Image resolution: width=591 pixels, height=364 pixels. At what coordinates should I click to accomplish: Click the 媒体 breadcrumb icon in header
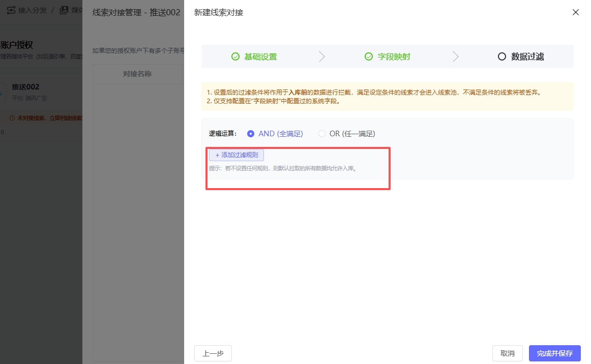[64, 10]
